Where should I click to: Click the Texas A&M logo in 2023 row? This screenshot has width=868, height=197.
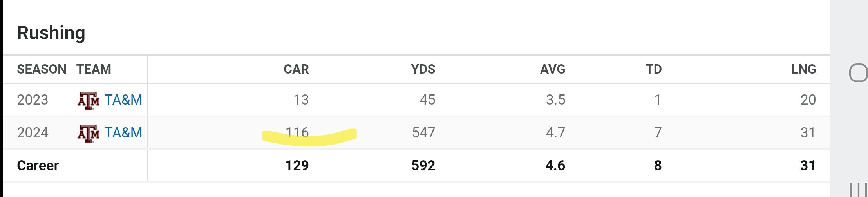pos(88,100)
